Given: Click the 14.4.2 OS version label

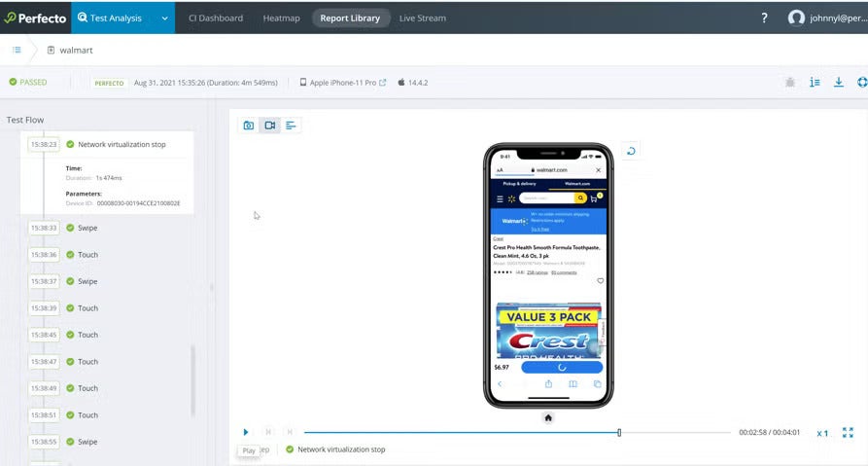Looking at the screenshot, I should tap(418, 83).
